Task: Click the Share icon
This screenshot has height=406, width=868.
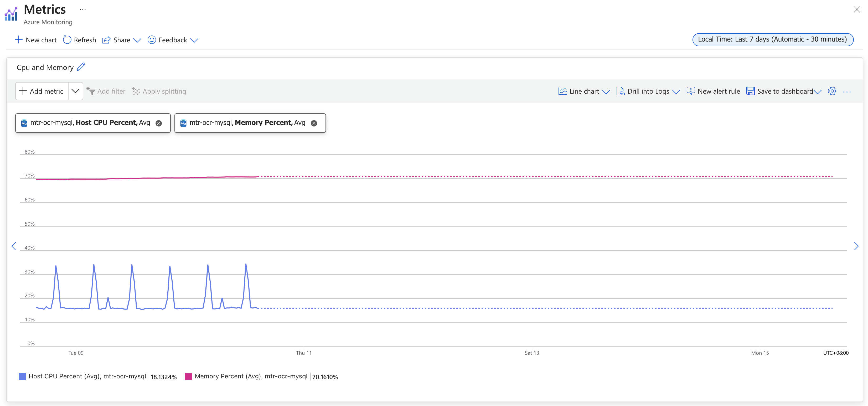Action: coord(106,40)
